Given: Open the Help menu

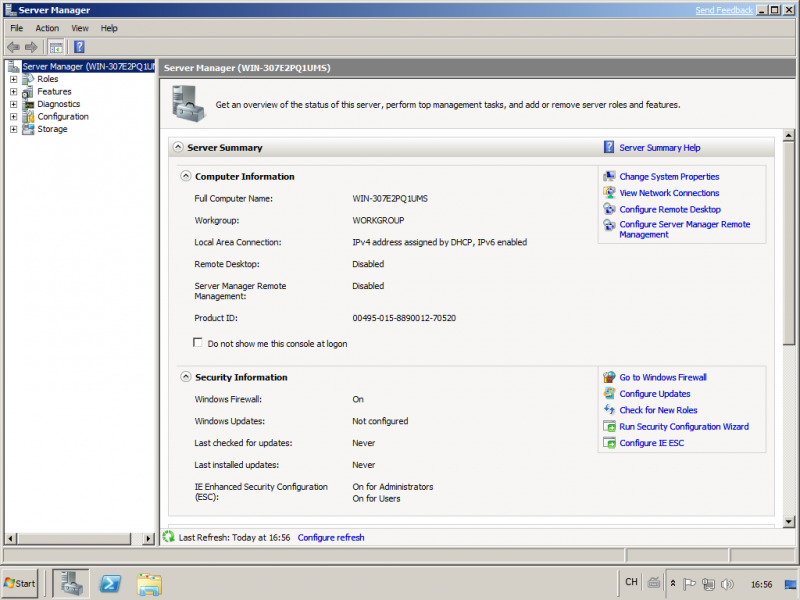Looking at the screenshot, I should click(109, 28).
